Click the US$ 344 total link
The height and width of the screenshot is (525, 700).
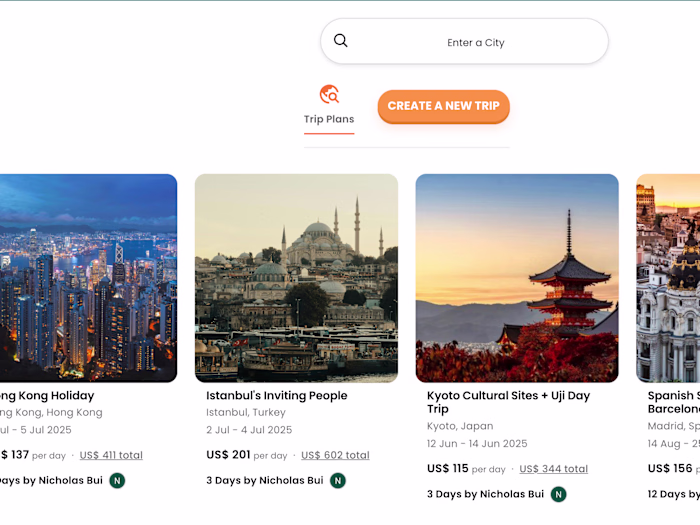[554, 469]
